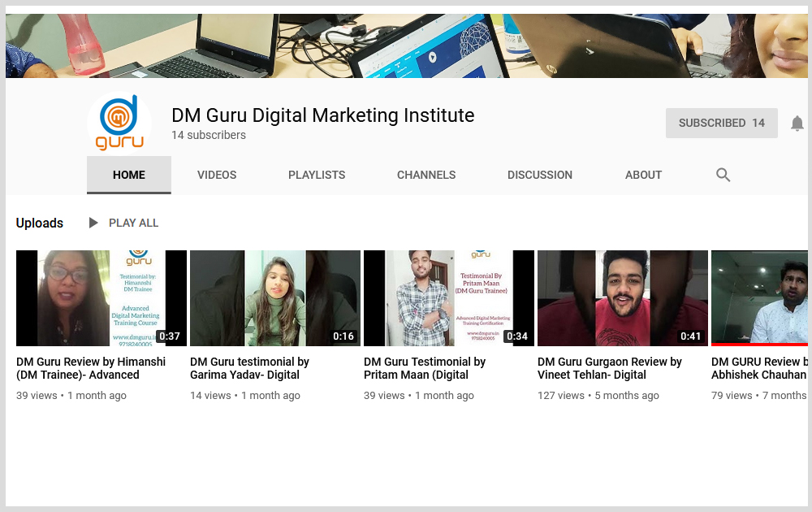Click the Play All link text
Screen dimensions: 812x512
[133, 223]
